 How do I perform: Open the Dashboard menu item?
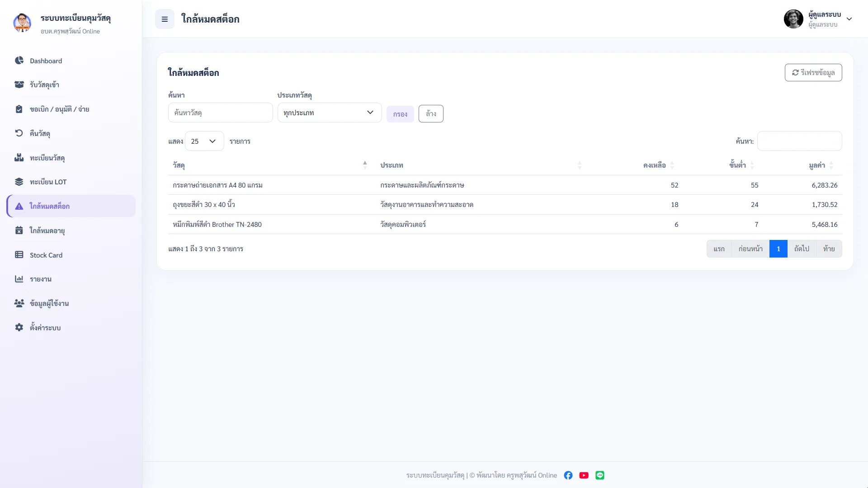71,61
